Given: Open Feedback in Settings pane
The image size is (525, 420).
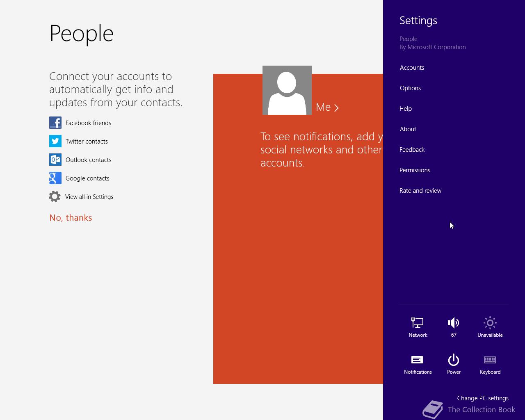Looking at the screenshot, I should click(x=412, y=150).
